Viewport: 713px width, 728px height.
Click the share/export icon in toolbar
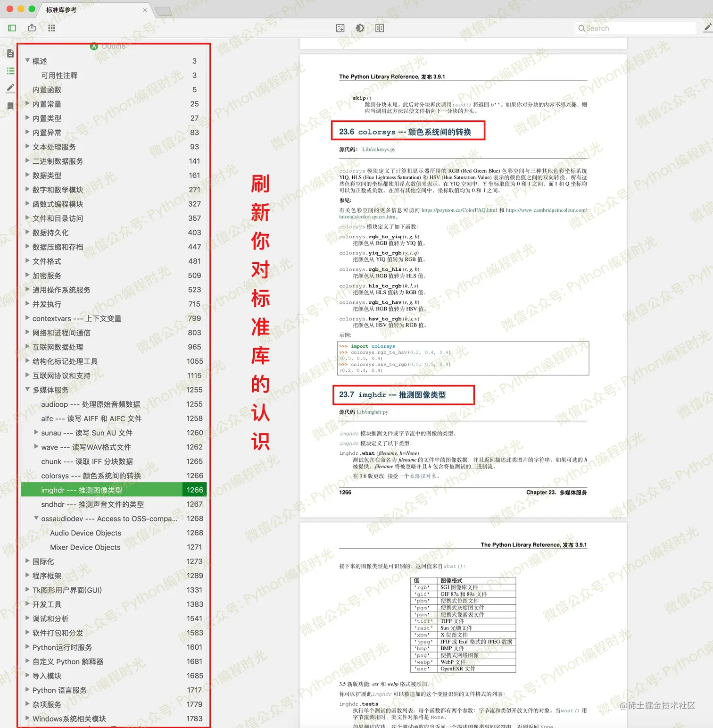click(x=32, y=28)
